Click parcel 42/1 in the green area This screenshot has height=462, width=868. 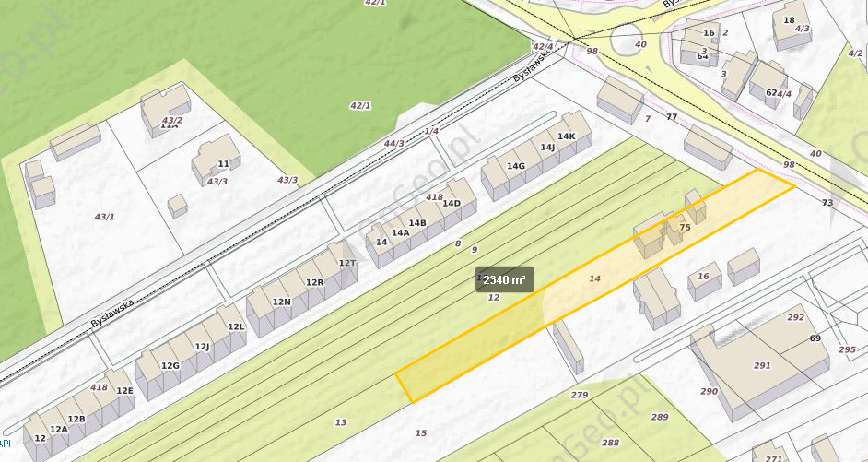(x=360, y=105)
